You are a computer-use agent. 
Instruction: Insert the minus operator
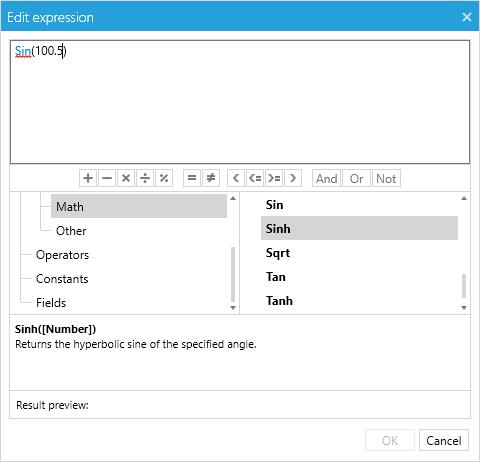click(x=107, y=178)
